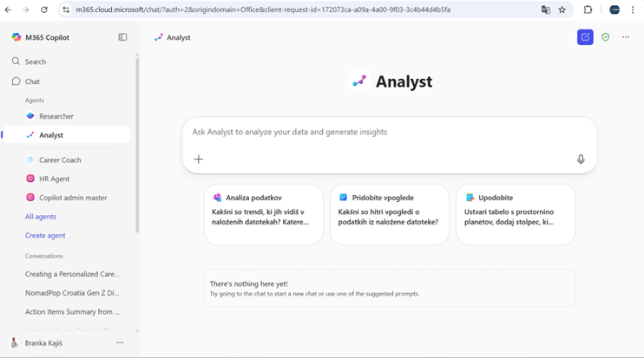Click the All agents link

tap(41, 217)
